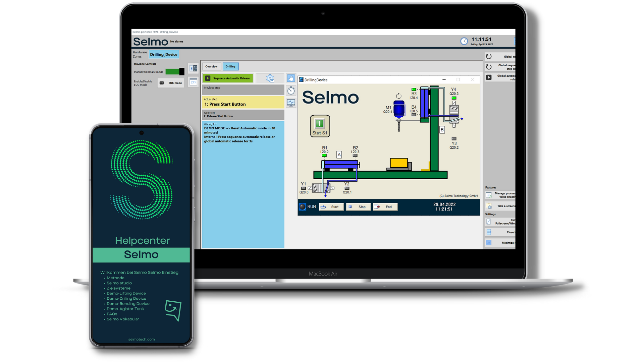Screen dimensions: 644x362
Task: Click the Close HMI setting button
Action: (500, 232)
